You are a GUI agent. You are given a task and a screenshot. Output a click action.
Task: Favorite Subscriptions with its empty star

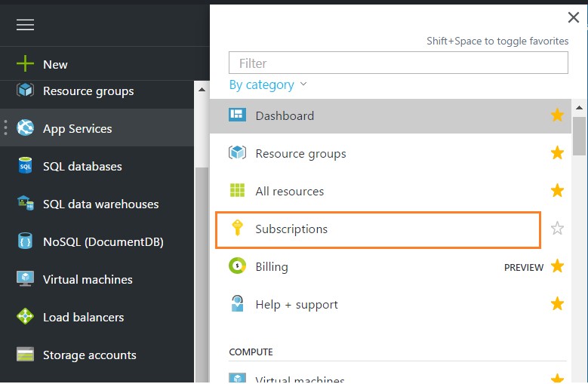557,229
